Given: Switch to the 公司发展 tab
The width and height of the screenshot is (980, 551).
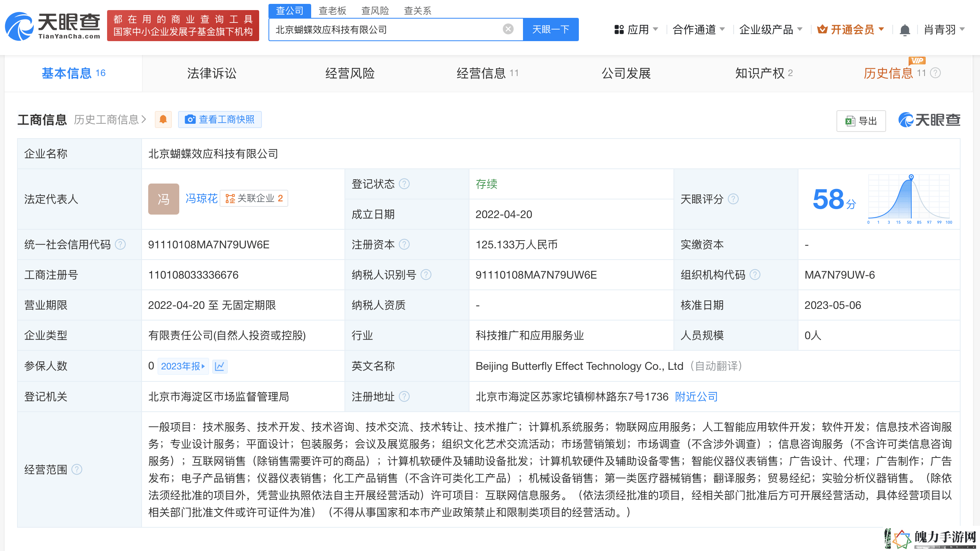Looking at the screenshot, I should tap(626, 73).
